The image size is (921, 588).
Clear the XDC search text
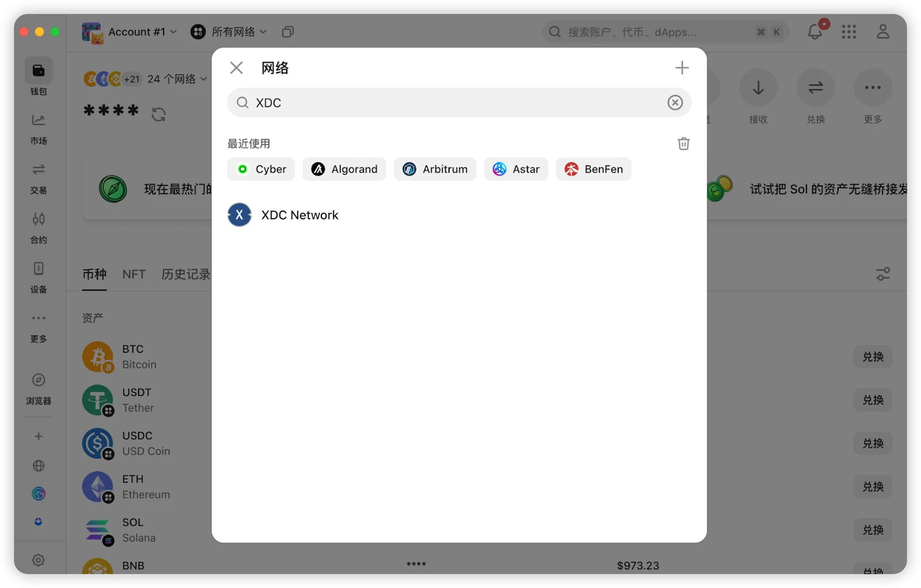[x=675, y=102]
